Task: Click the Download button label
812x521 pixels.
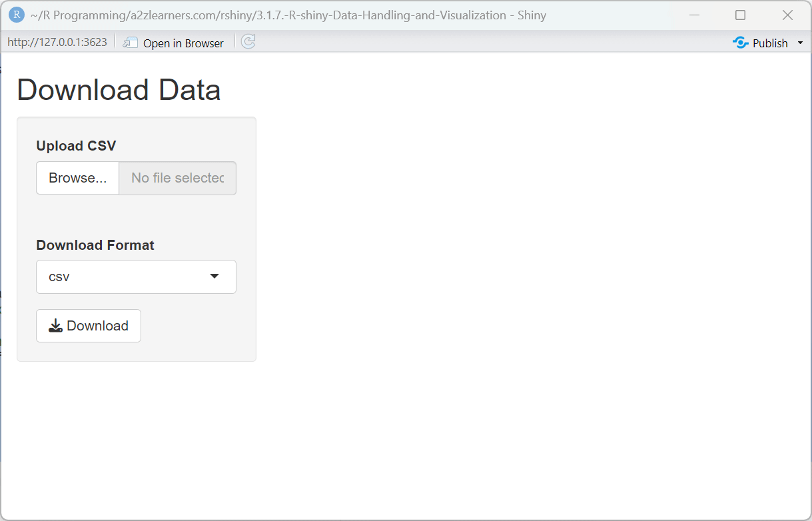Action: [97, 326]
